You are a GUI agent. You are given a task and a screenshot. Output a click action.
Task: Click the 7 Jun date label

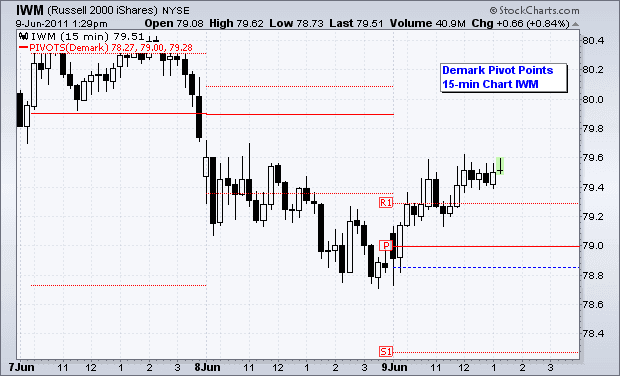click(x=22, y=367)
